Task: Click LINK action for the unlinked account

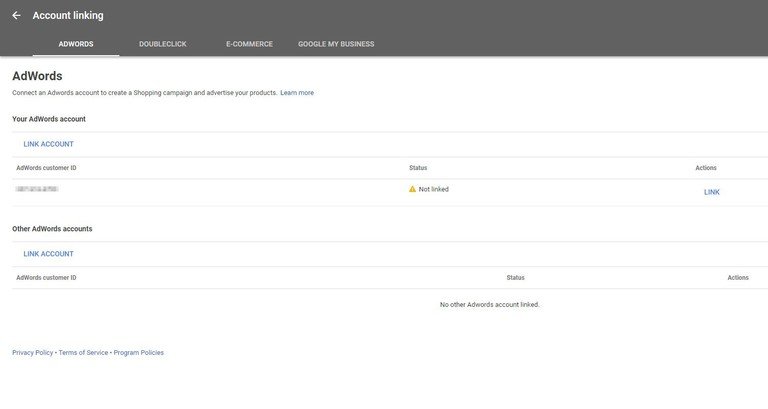Action: 712,192
